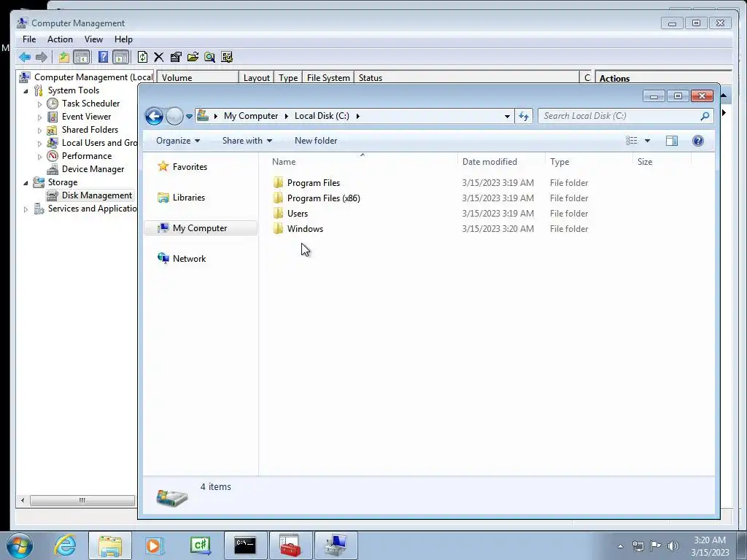747x560 pixels.
Task: Toggle the Show/Hide Action Pane toolbar button
Action: pyautogui.click(x=121, y=58)
